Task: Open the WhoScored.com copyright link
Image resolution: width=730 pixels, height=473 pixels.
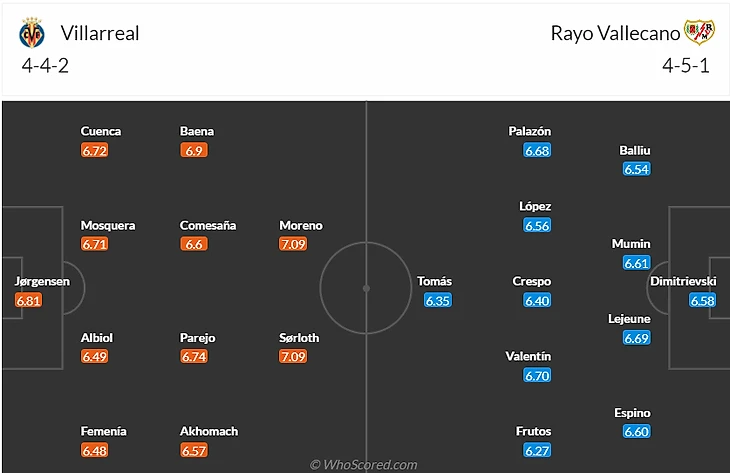Action: tap(364, 465)
